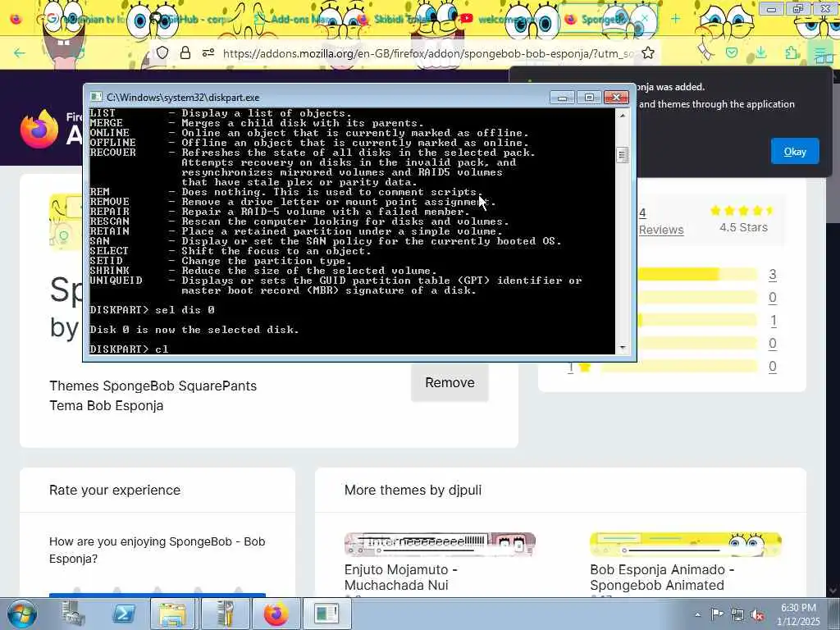This screenshot has width=840, height=630.
Task: Open the Action Center flag tray icon
Action: click(717, 614)
